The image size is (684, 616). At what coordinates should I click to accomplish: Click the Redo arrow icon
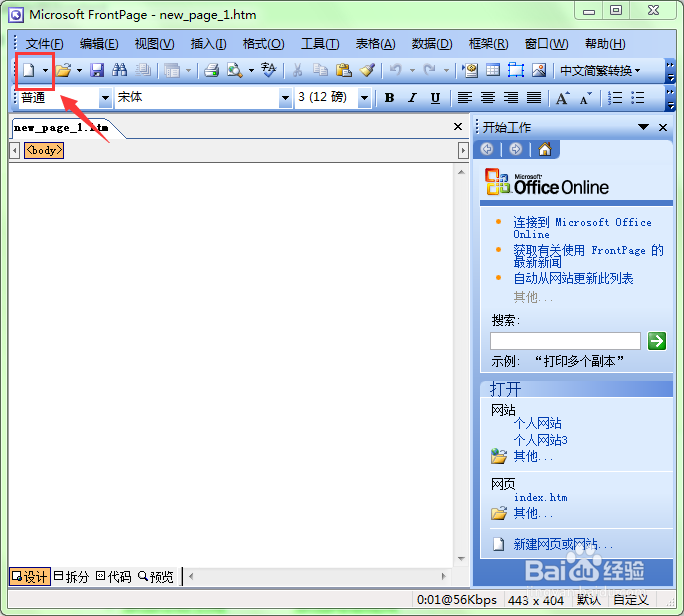coord(430,69)
